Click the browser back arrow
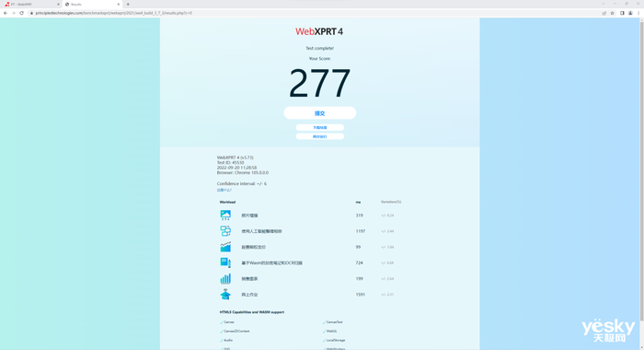 point(6,13)
